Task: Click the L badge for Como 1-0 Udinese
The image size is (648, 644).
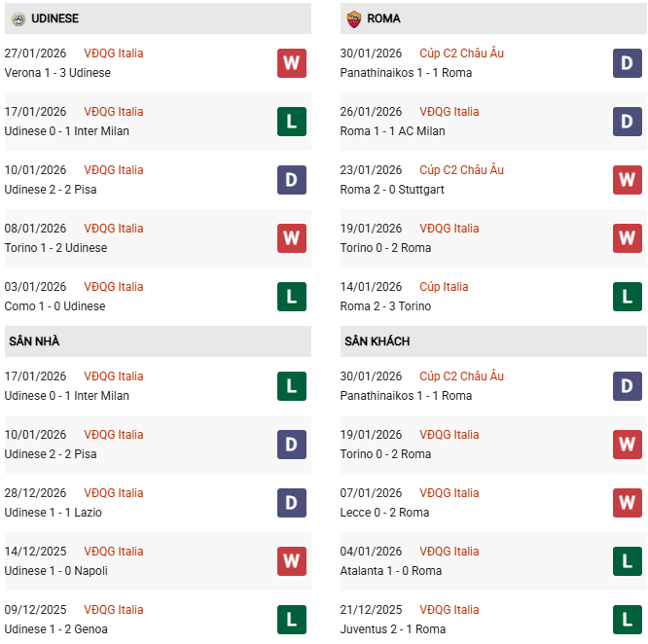Action: [291, 297]
